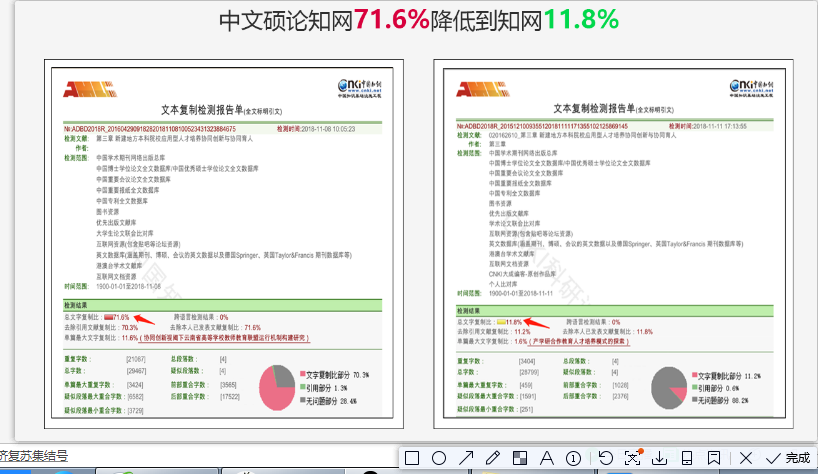The image size is (818, 474).
Task: Select the rectangle annotation tool
Action: [412, 458]
